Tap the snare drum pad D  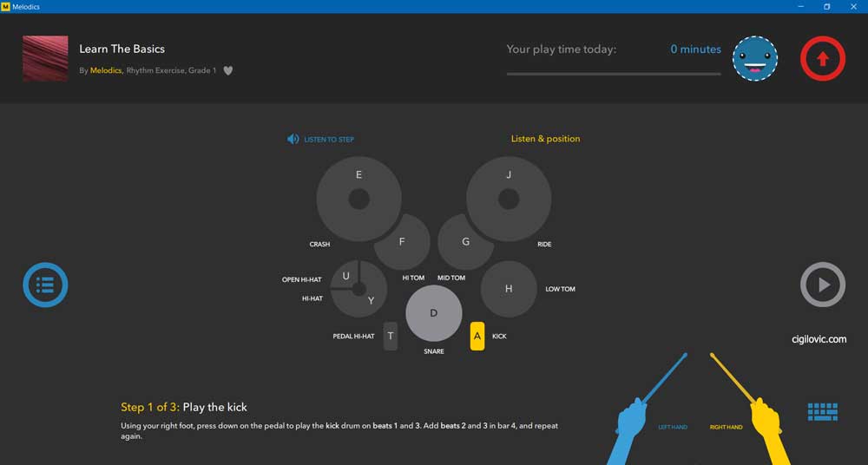[x=433, y=313]
